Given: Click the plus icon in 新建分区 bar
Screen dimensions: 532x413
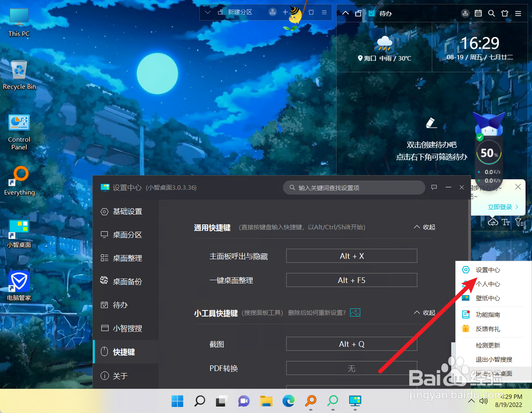Looking at the screenshot, I should coord(285,12).
